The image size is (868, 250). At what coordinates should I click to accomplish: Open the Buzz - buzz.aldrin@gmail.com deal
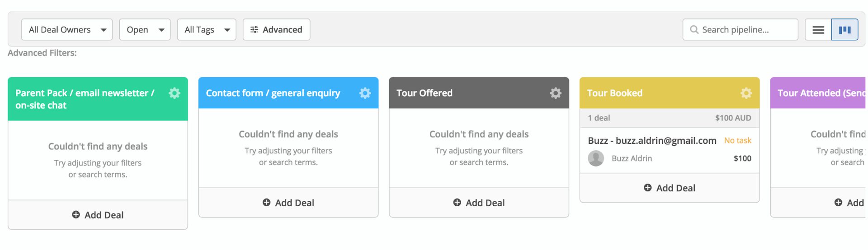click(652, 141)
